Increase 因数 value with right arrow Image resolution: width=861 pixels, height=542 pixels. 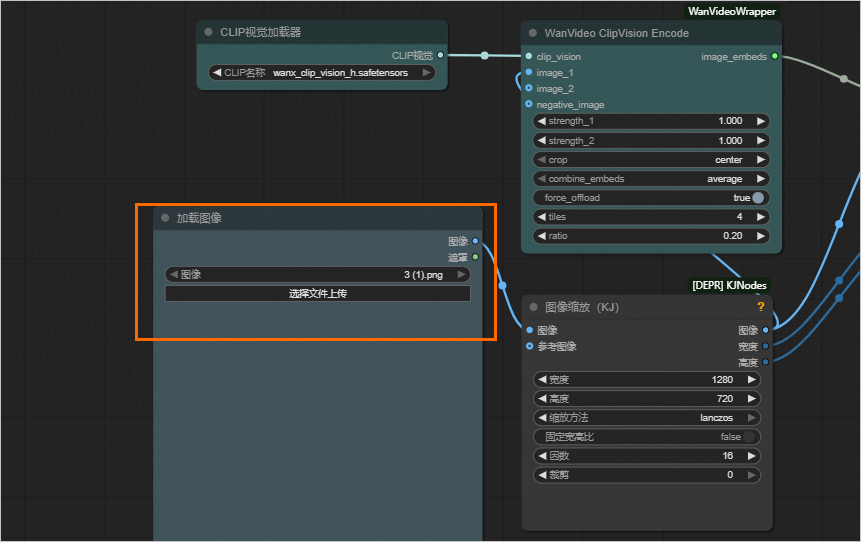pyautogui.click(x=752, y=456)
